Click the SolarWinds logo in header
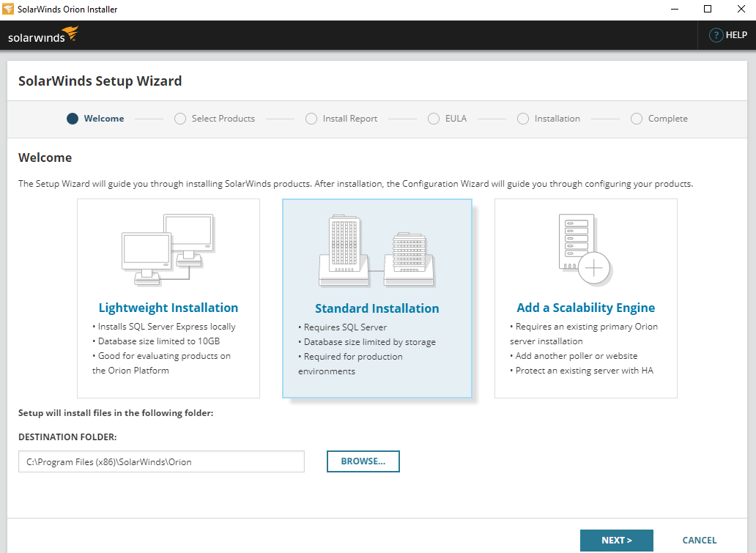The width and height of the screenshot is (756, 553). click(x=43, y=35)
